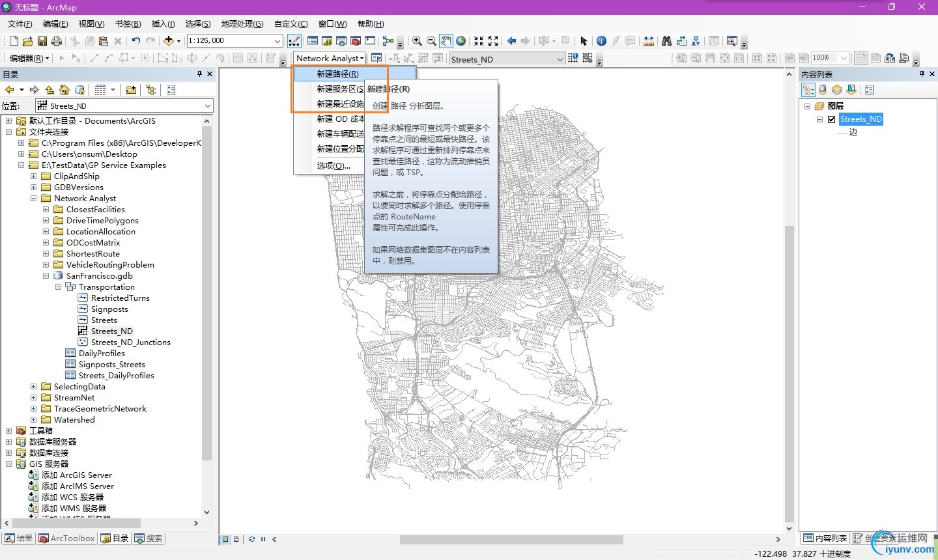Image resolution: width=938 pixels, height=560 pixels.
Task: Open the File menu
Action: [20, 24]
